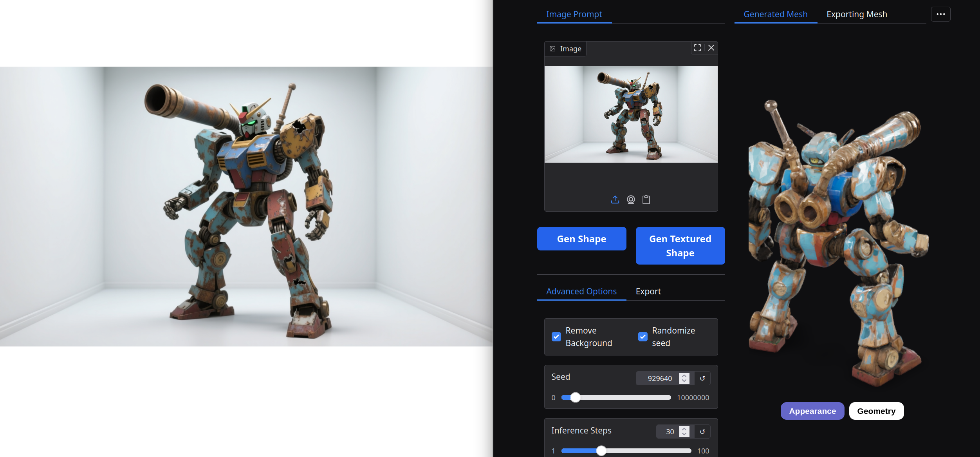Open the Exporting Mesh tab
The image size is (980, 457).
pos(857,14)
